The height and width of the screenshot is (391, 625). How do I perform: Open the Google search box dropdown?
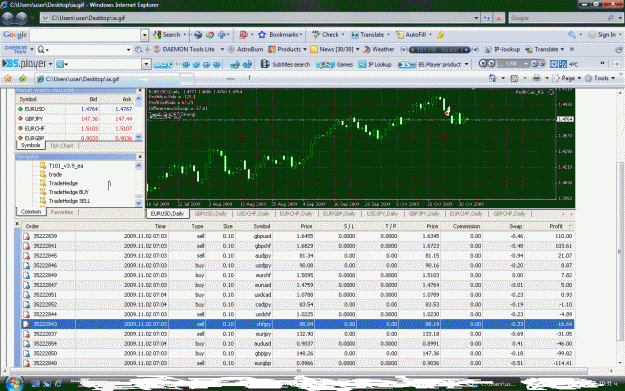pyautogui.click(x=145, y=35)
